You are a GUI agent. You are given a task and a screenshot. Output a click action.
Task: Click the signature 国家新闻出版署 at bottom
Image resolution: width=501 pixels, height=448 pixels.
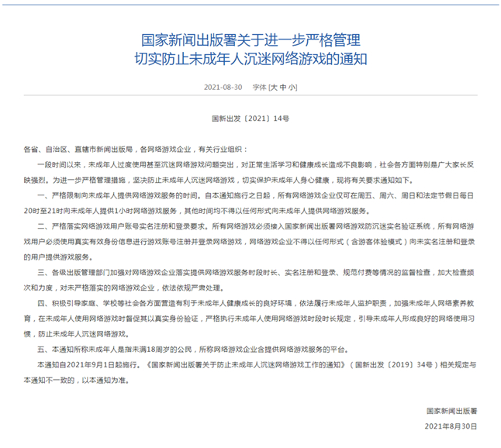[x=452, y=410]
